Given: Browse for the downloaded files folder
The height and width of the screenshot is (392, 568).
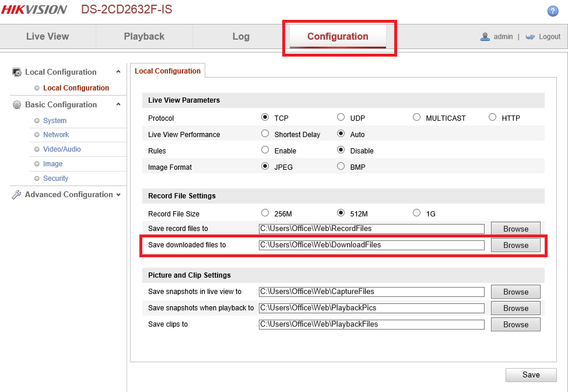Looking at the screenshot, I should [516, 245].
